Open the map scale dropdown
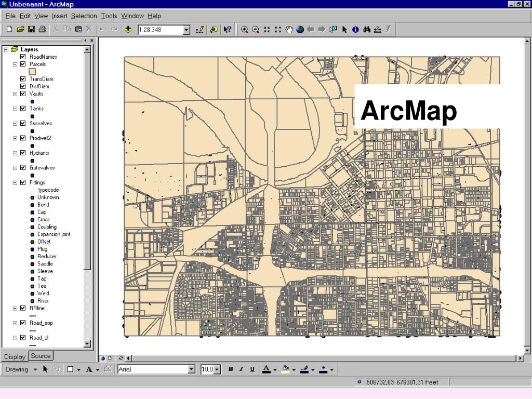 click(x=187, y=30)
